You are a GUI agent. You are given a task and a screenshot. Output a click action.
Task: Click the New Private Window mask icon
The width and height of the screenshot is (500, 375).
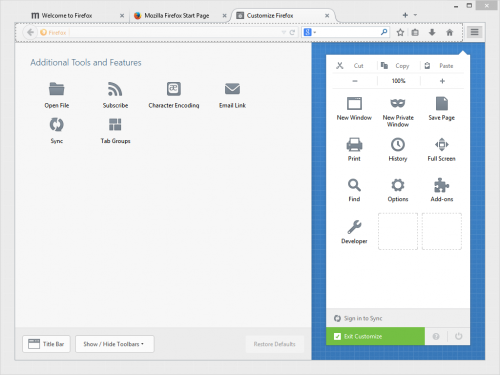tap(398, 103)
